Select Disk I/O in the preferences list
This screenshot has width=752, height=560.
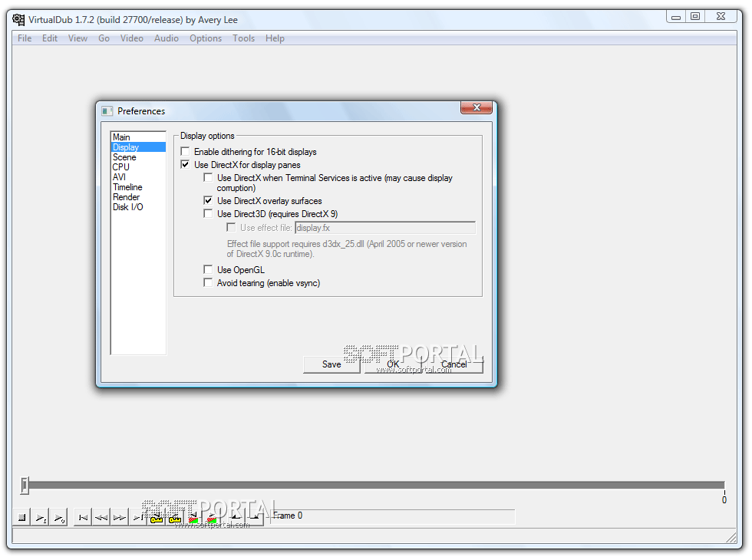pyautogui.click(x=138, y=207)
